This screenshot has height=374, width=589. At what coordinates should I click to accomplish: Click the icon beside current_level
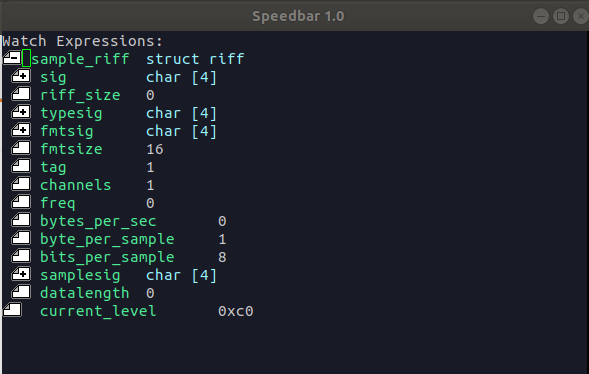[x=12, y=311]
